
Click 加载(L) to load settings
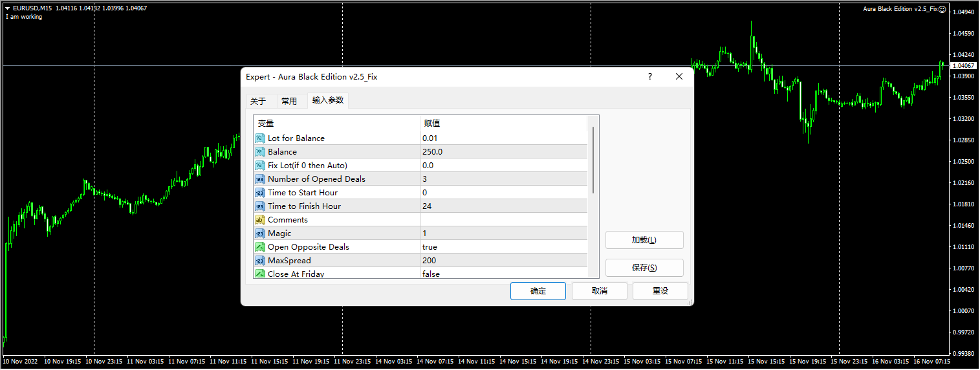(644, 240)
